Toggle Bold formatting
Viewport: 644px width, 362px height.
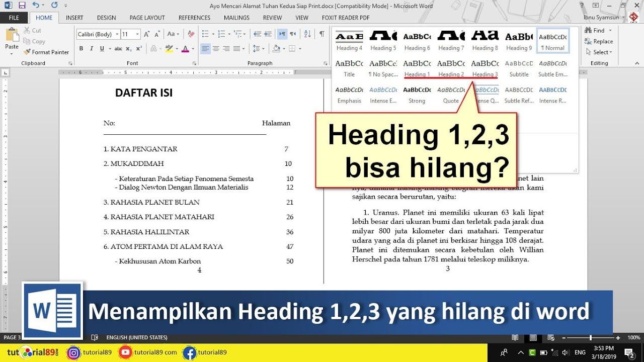pos(81,49)
